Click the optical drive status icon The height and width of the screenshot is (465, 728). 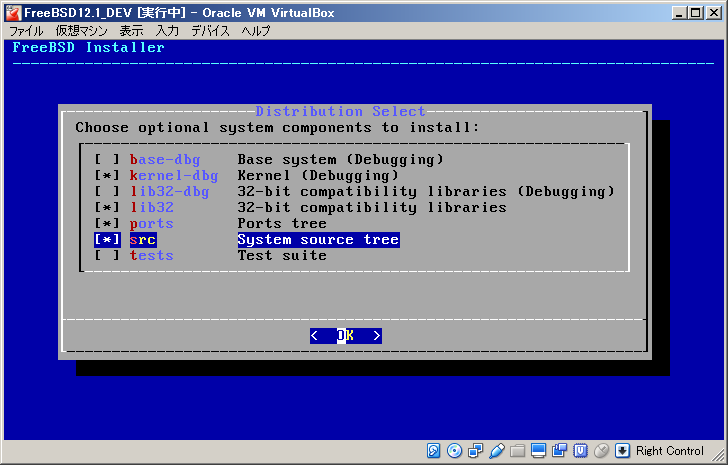pos(454,451)
